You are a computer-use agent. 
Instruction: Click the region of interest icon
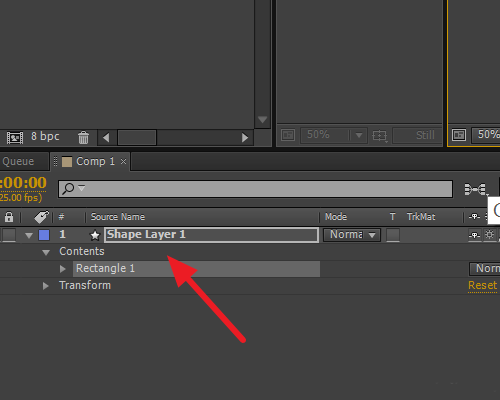point(379,135)
